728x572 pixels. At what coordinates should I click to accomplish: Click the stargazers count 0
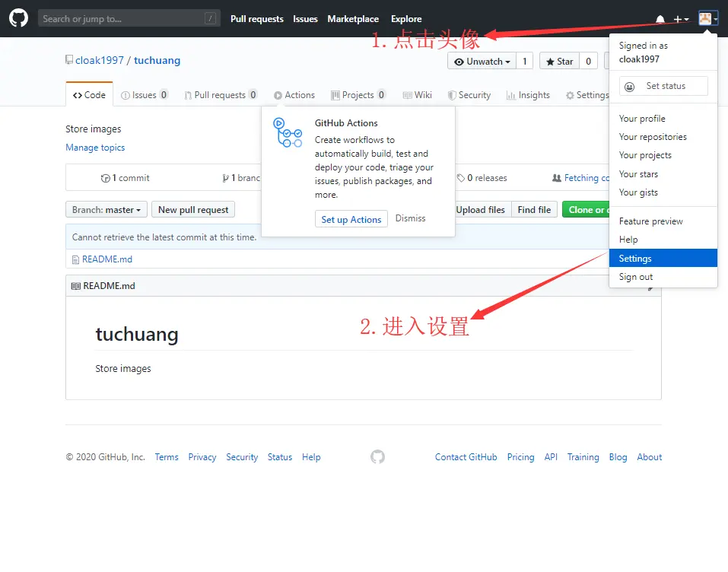coord(588,62)
